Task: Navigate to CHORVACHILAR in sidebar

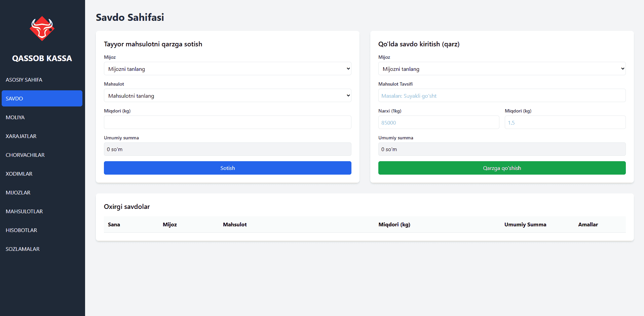Action: tap(25, 155)
